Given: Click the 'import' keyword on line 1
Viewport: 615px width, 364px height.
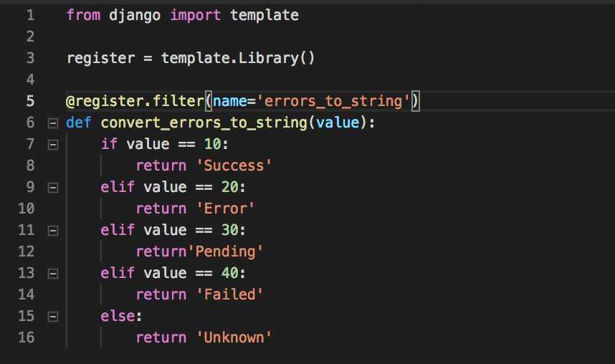Looking at the screenshot, I should coord(196,15).
